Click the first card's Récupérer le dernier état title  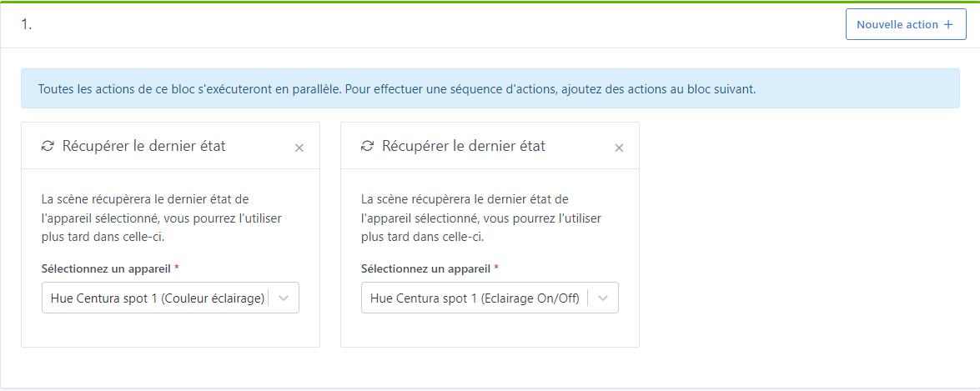(143, 146)
